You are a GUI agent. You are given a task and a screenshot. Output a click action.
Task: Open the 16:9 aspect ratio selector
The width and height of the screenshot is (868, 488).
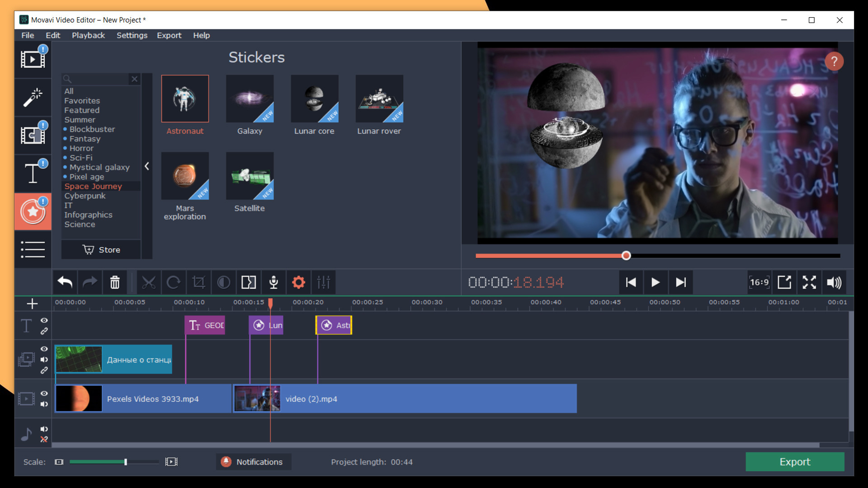pos(759,282)
